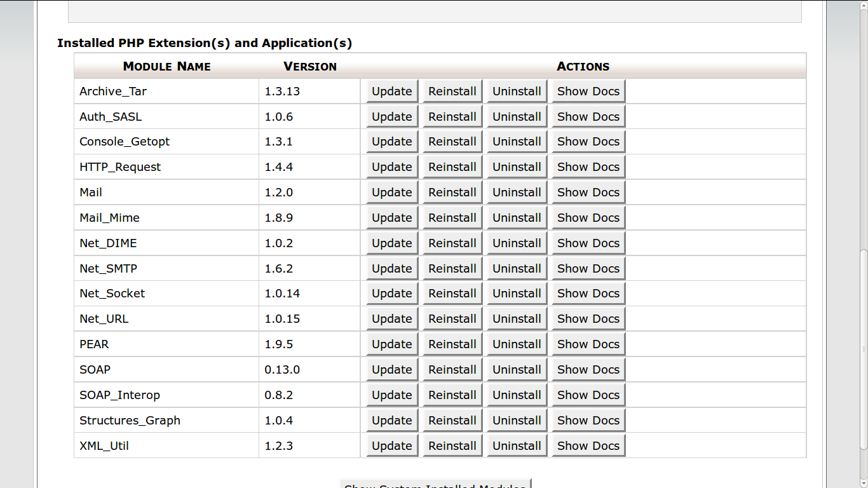
Task: Reinstall the Mail 1.2.0 module
Action: pyautogui.click(x=452, y=193)
